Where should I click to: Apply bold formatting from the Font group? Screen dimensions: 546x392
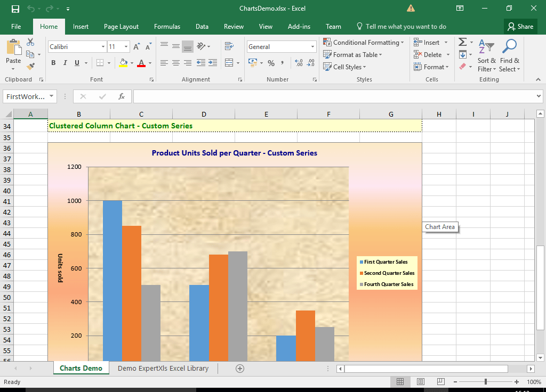(53, 62)
